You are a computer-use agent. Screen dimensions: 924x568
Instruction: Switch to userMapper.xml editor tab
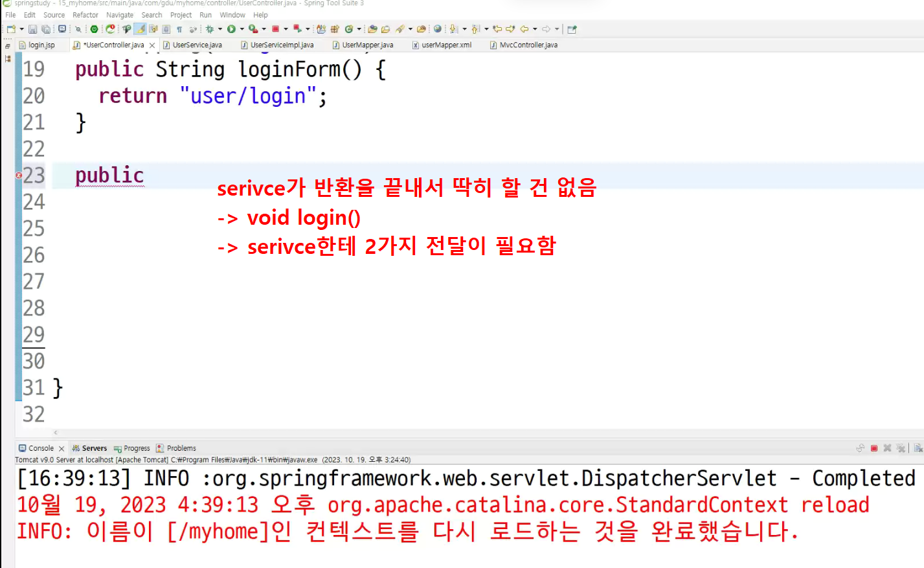click(x=442, y=45)
